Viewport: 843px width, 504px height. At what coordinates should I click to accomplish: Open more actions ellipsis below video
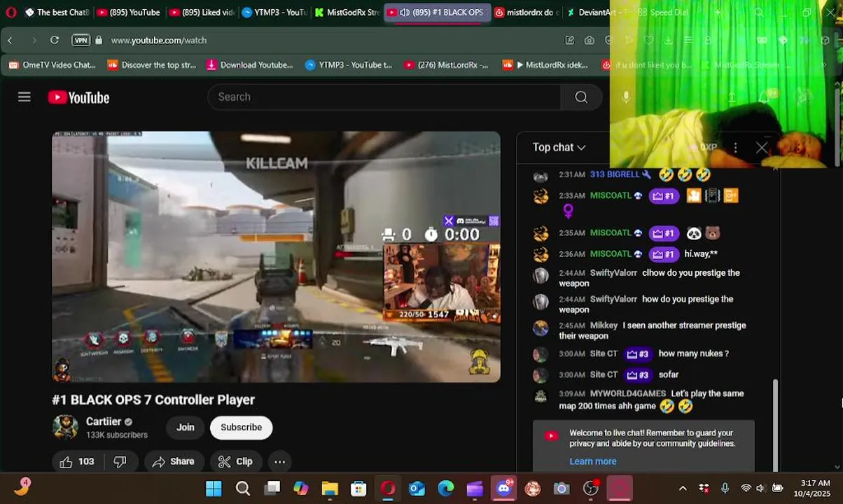click(x=279, y=461)
